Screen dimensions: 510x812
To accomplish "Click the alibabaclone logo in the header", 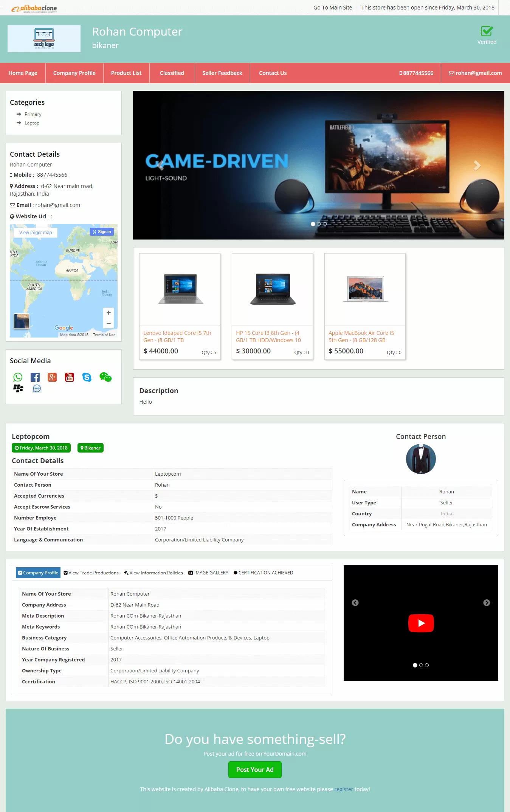I will click(34, 8).
